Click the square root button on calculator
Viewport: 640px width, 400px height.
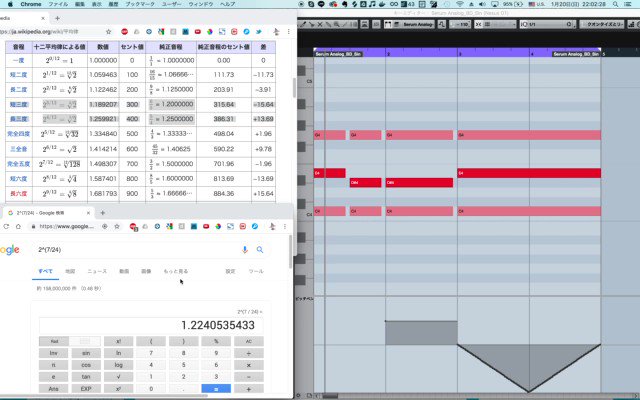pyautogui.click(x=118, y=377)
